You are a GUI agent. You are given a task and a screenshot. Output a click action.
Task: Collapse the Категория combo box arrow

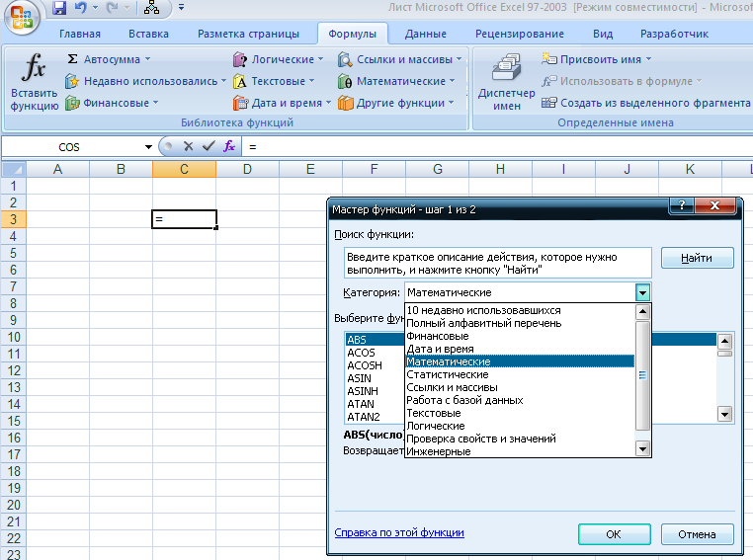642,292
